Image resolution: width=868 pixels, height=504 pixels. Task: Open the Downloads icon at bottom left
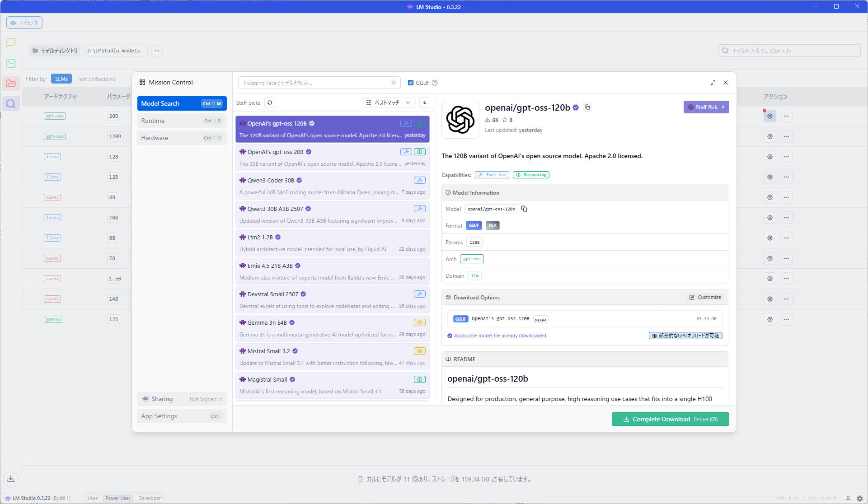[x=11, y=479]
